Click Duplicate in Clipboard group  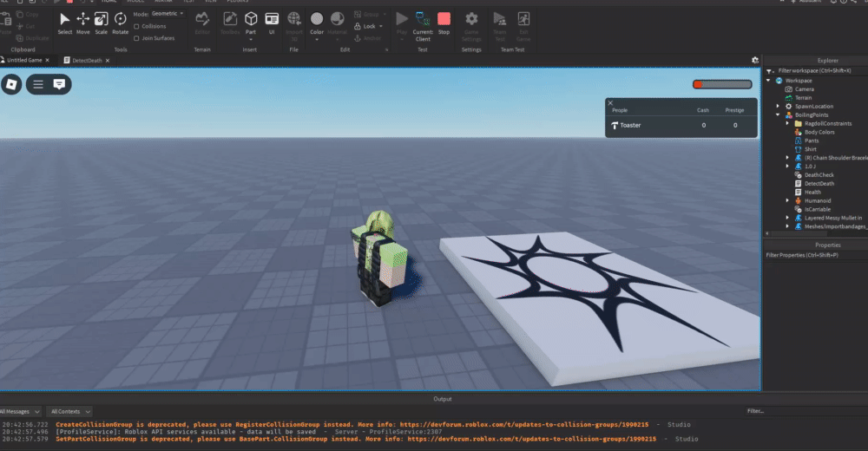tap(33, 38)
